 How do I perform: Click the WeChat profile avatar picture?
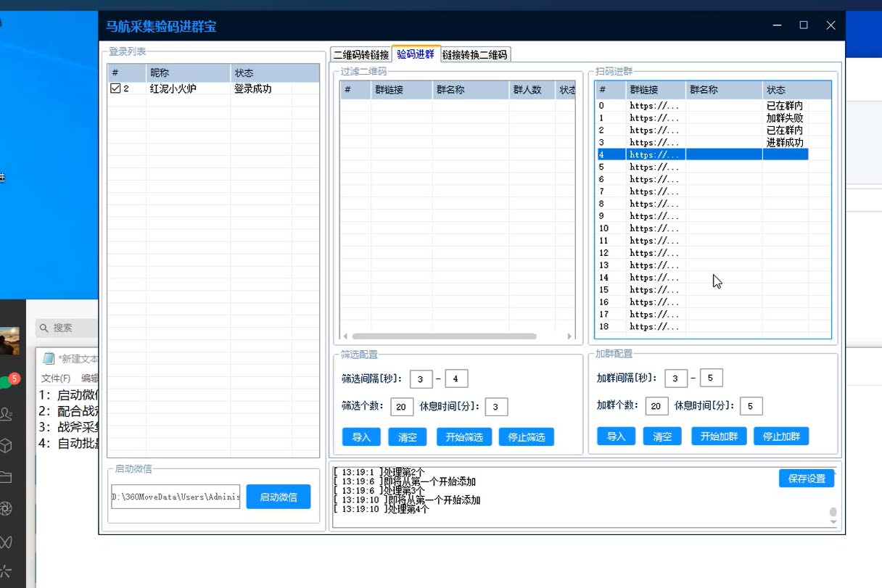[9, 341]
